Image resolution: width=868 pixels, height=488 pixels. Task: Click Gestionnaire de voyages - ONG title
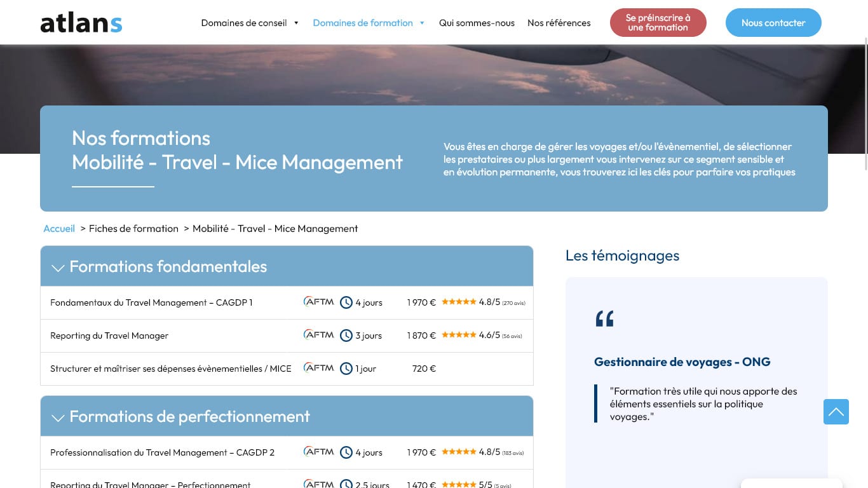point(682,362)
